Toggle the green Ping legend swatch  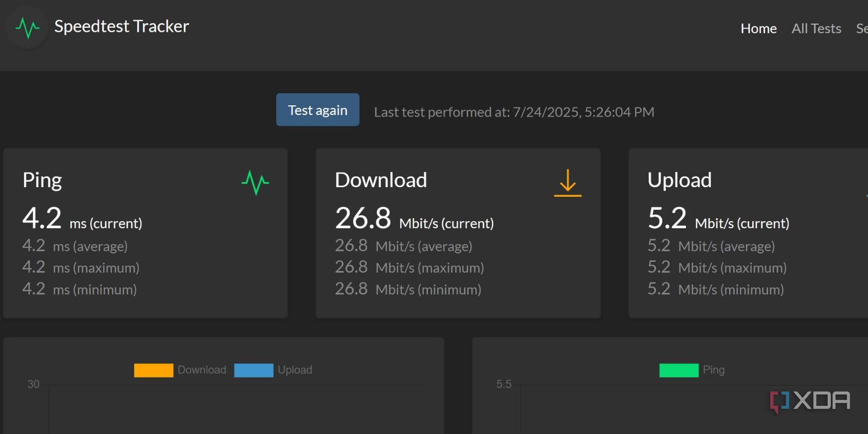tap(679, 370)
